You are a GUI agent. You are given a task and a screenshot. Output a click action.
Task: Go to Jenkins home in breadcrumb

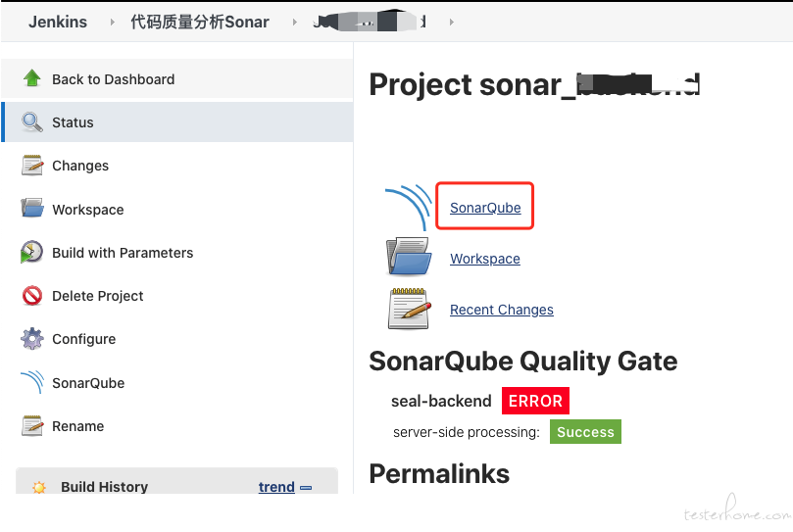coord(58,22)
